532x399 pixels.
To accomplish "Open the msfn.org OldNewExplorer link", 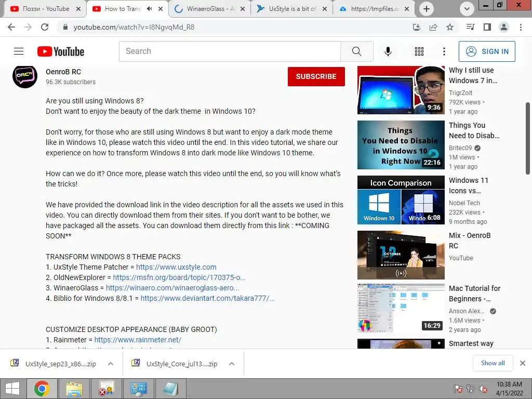I will (x=179, y=277).
